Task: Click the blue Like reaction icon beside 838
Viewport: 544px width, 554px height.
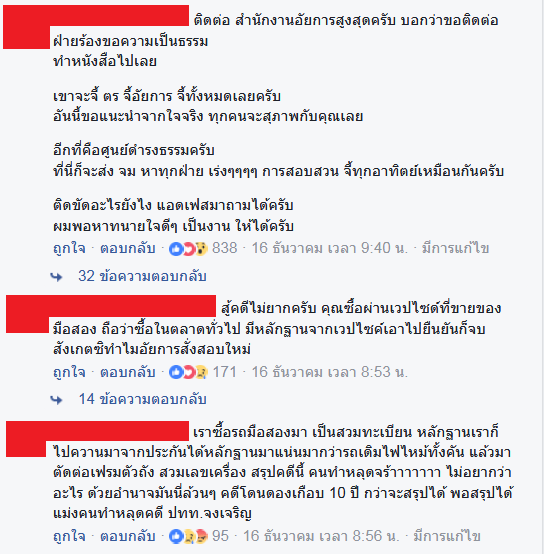Action: pyautogui.click(x=176, y=249)
